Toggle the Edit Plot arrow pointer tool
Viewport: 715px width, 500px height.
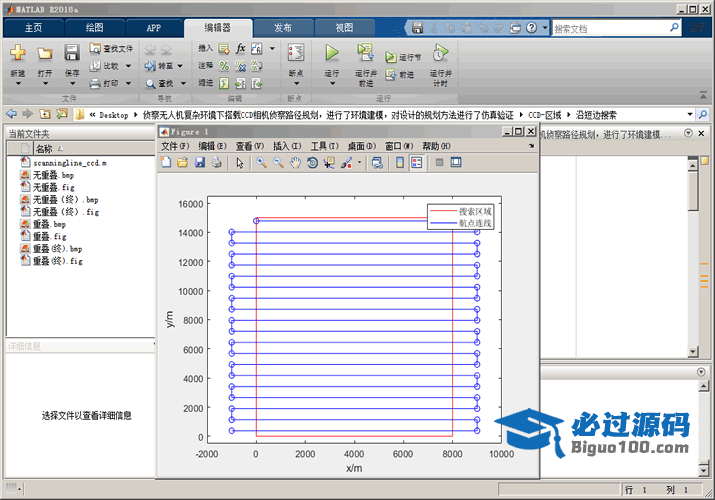[x=240, y=163]
